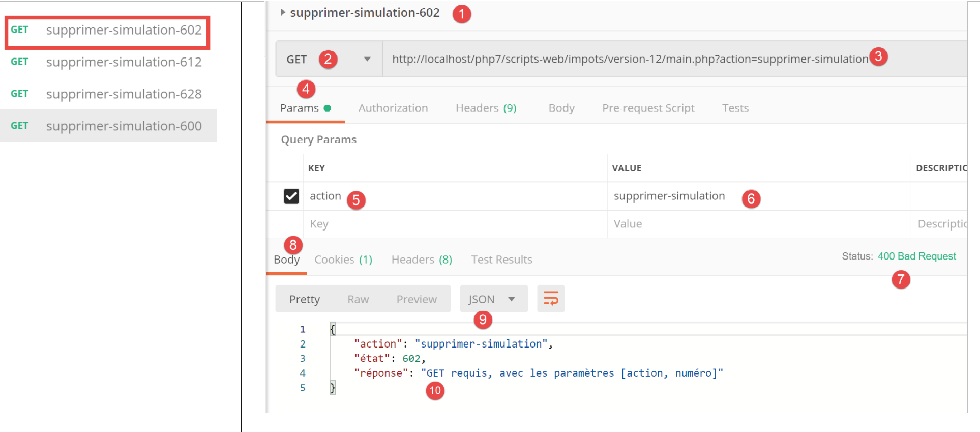Open the request Body tab

tap(561, 108)
